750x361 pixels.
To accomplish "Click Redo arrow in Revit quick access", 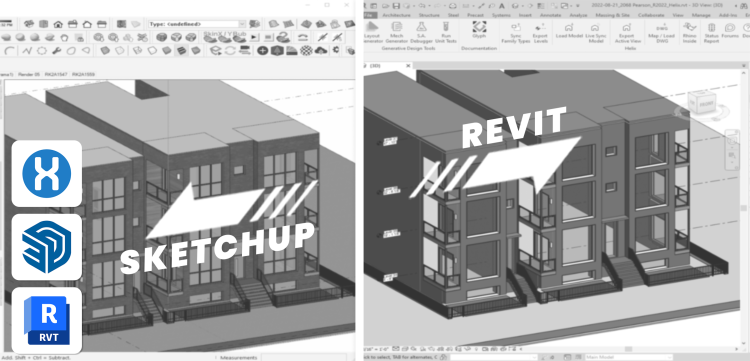I will coord(436,6).
